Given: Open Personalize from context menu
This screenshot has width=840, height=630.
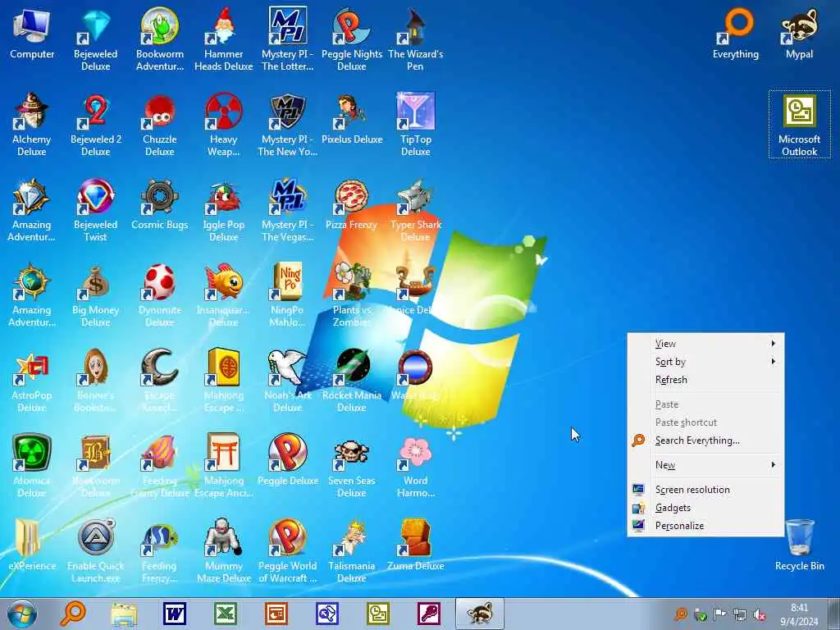Looking at the screenshot, I should click(x=705, y=526).
